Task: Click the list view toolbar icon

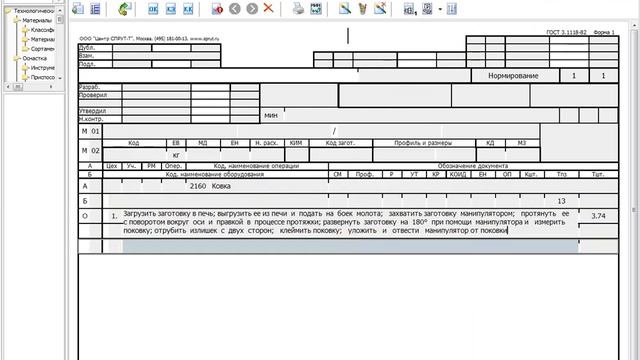Action: click(95, 9)
